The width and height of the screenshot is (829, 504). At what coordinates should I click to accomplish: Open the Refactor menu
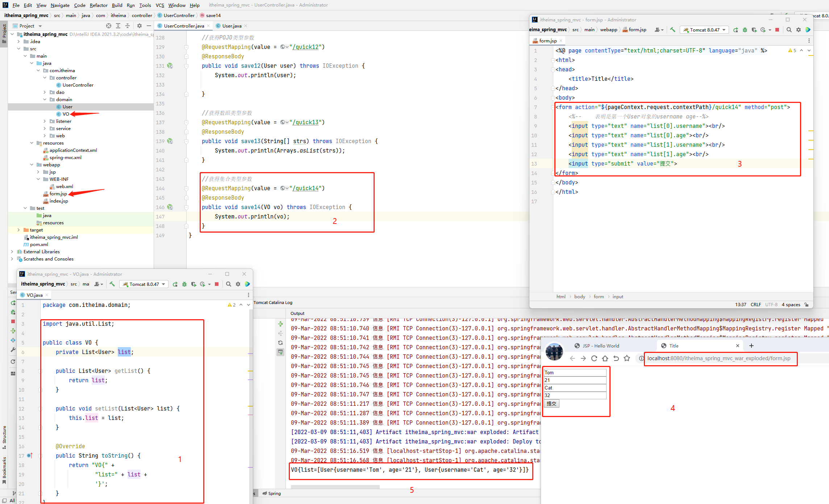pos(99,5)
